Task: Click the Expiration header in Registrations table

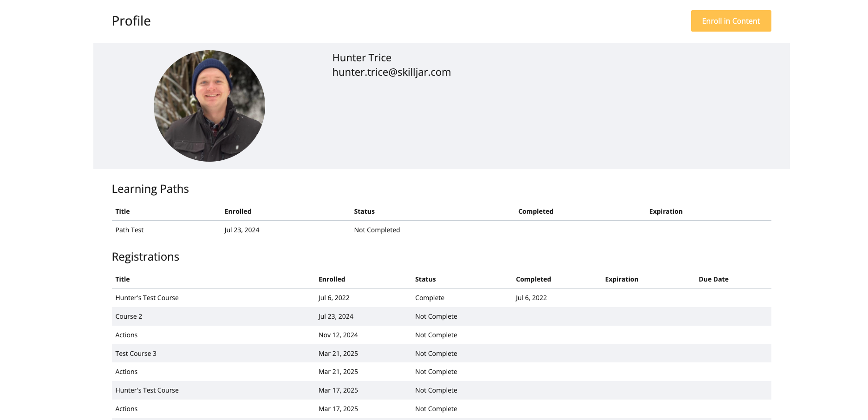Action: (x=622, y=279)
